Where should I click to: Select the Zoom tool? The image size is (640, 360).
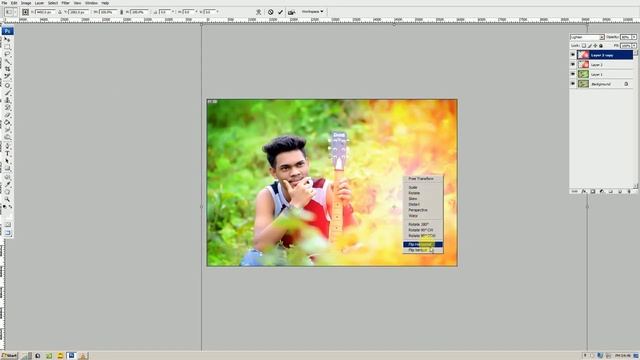[7, 199]
